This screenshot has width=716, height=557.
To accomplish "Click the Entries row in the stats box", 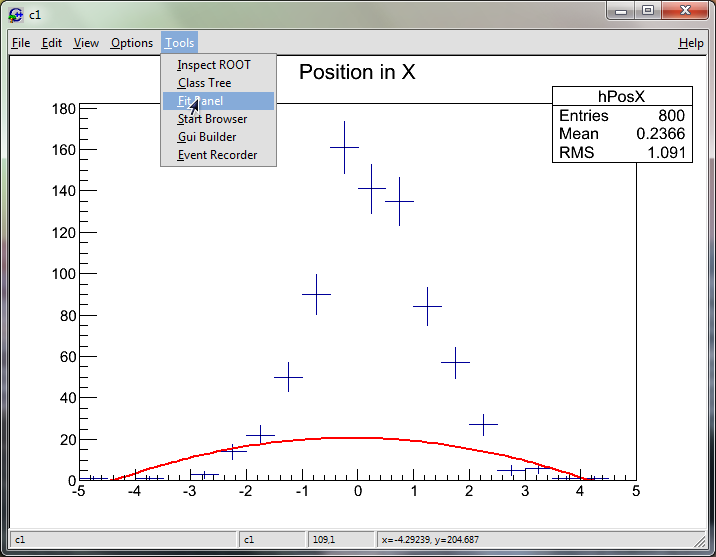I will 621,116.
